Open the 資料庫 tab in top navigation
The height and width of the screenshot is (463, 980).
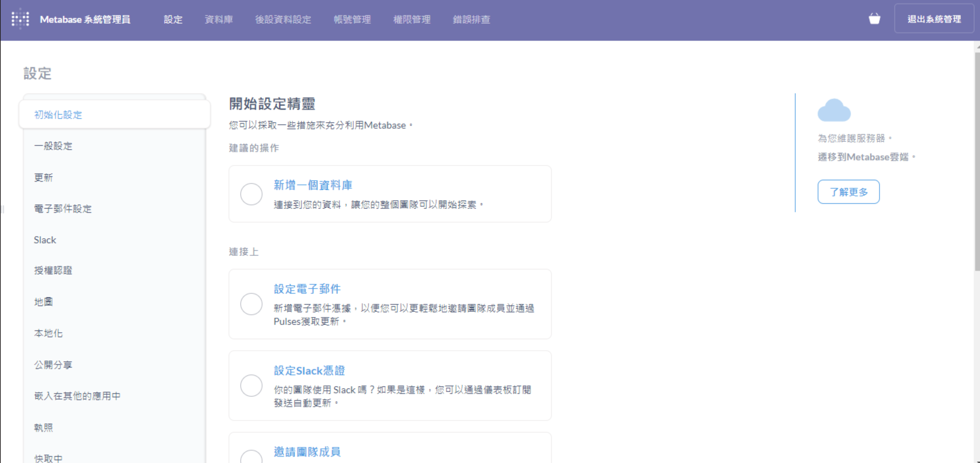(x=219, y=19)
